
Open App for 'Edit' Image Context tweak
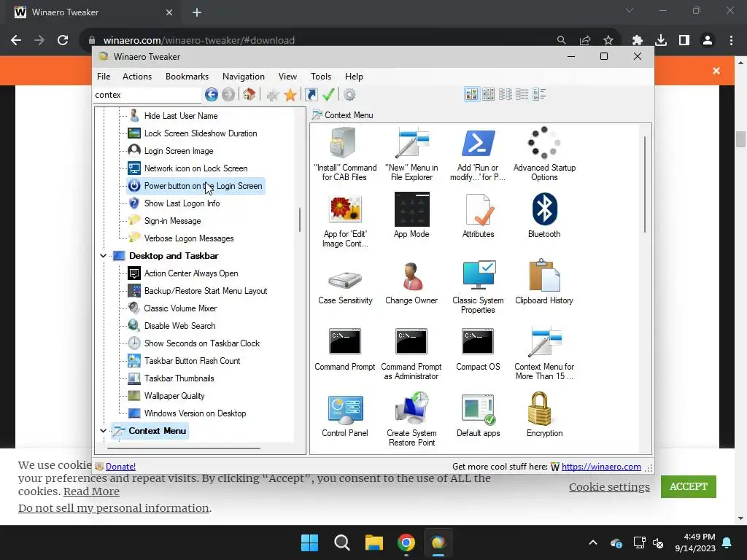[x=345, y=220]
